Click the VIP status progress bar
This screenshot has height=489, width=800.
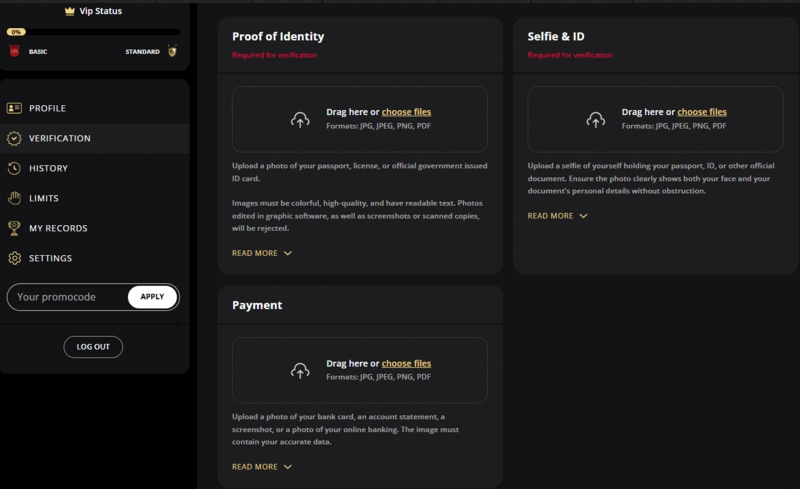point(100,32)
